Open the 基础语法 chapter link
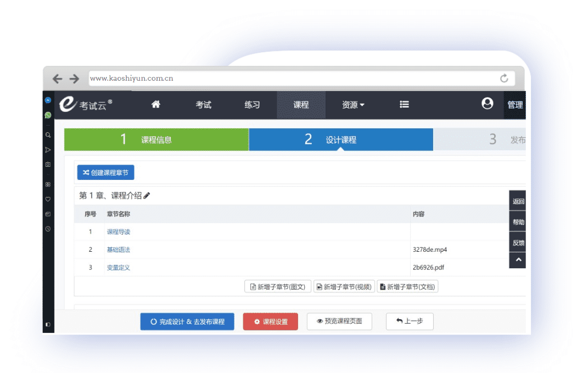The width and height of the screenshot is (588, 373). tap(118, 250)
